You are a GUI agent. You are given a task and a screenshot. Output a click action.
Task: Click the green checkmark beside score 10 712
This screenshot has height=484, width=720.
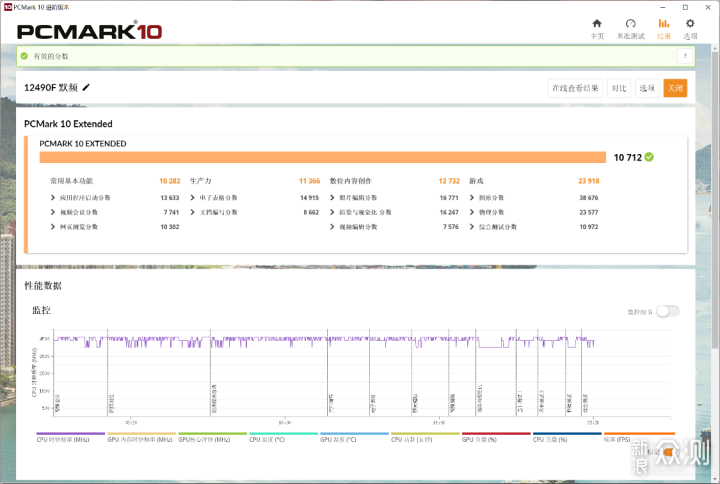point(649,157)
